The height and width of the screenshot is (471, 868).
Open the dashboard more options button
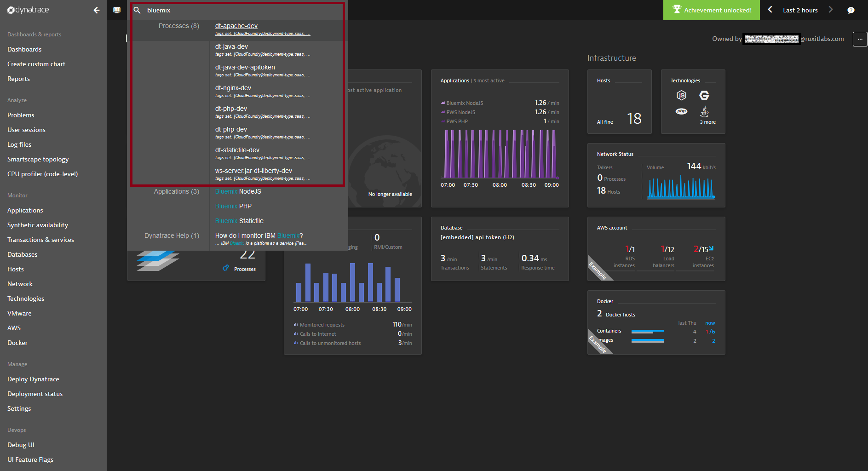click(x=860, y=39)
